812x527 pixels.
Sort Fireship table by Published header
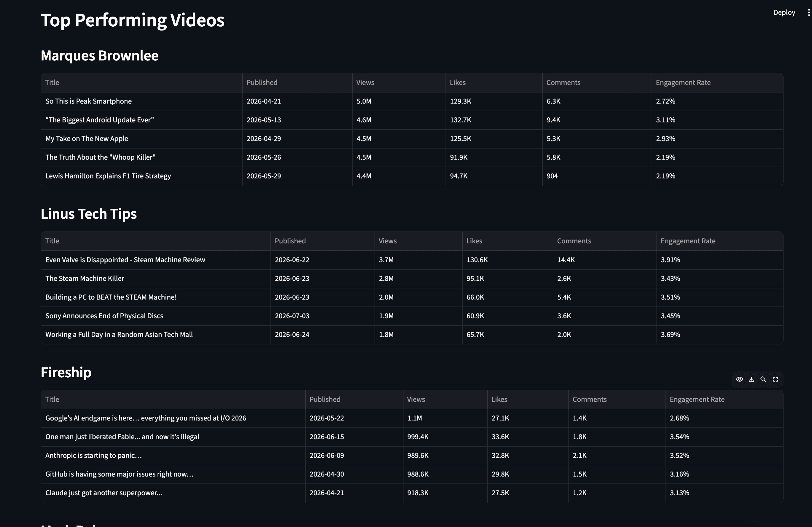[354, 400]
